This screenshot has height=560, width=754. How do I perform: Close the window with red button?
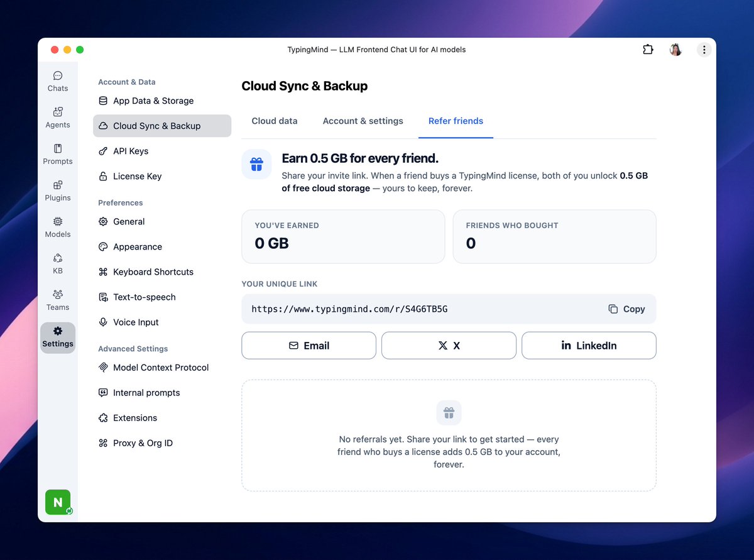55,50
